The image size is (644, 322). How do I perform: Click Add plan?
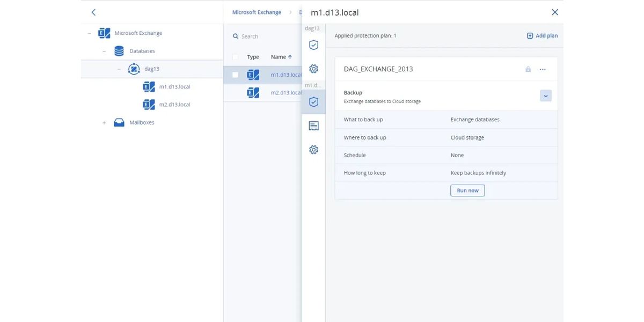click(542, 36)
